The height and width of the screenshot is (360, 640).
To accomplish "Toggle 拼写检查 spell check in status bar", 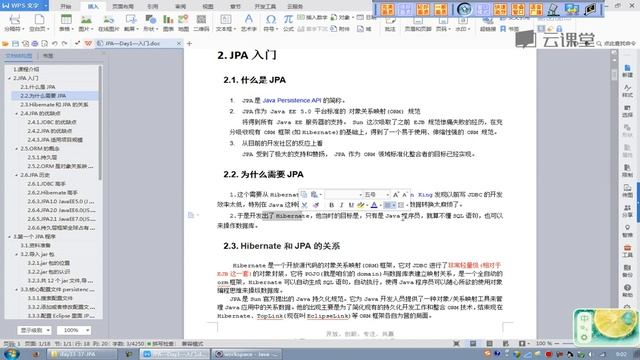I will click(x=160, y=344).
